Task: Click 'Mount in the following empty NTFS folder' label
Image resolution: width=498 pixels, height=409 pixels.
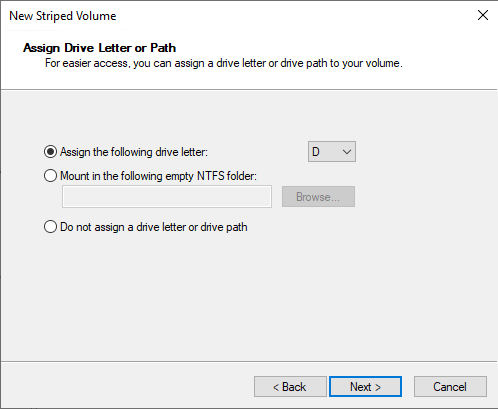Action: [158, 176]
